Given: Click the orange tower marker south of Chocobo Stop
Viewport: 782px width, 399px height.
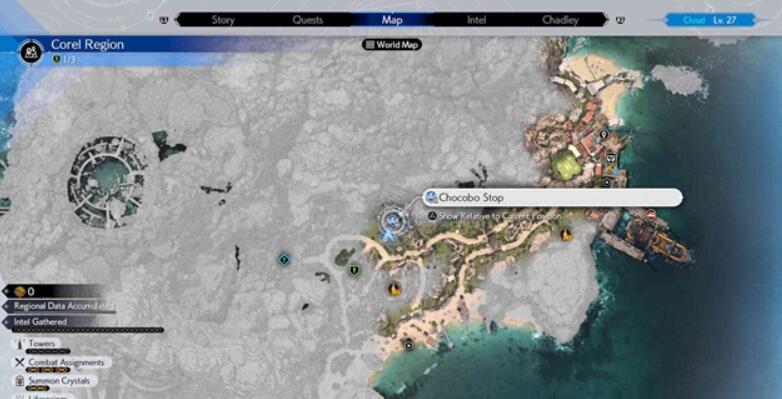Looking at the screenshot, I should point(395,288).
